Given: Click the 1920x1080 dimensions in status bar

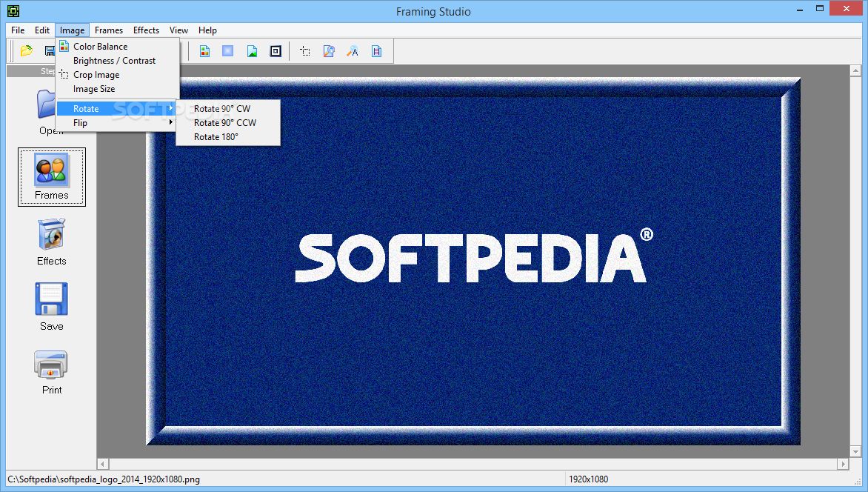Looking at the screenshot, I should (x=589, y=479).
